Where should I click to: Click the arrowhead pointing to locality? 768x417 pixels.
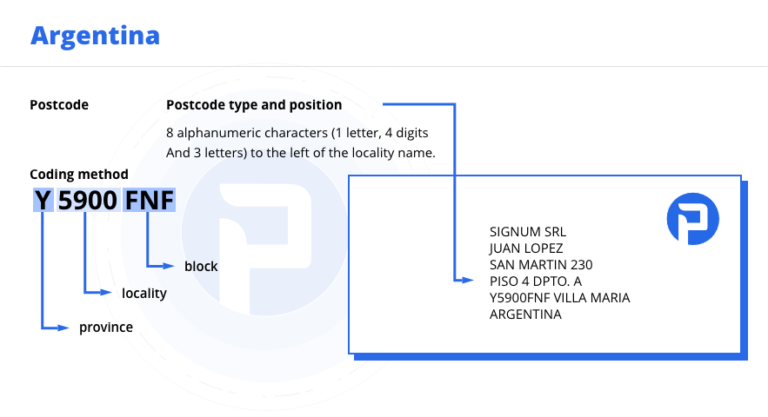coord(108,293)
